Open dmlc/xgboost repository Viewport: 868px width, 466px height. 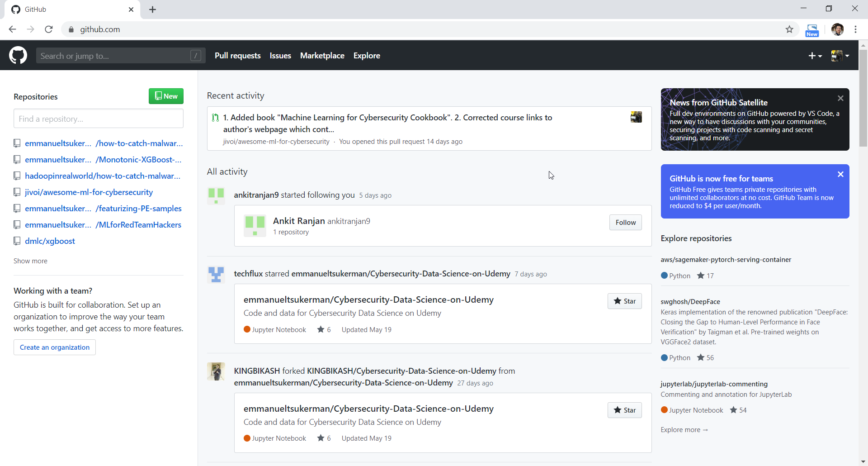tap(50, 241)
